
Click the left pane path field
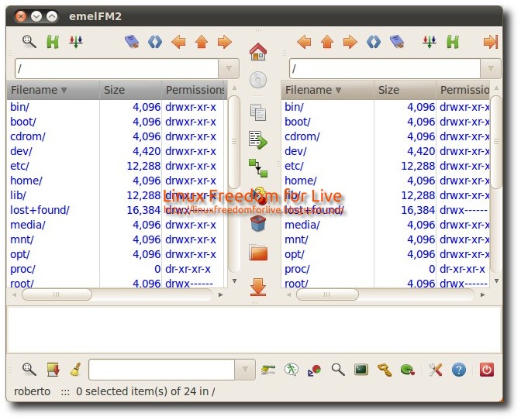pyautogui.click(x=116, y=69)
